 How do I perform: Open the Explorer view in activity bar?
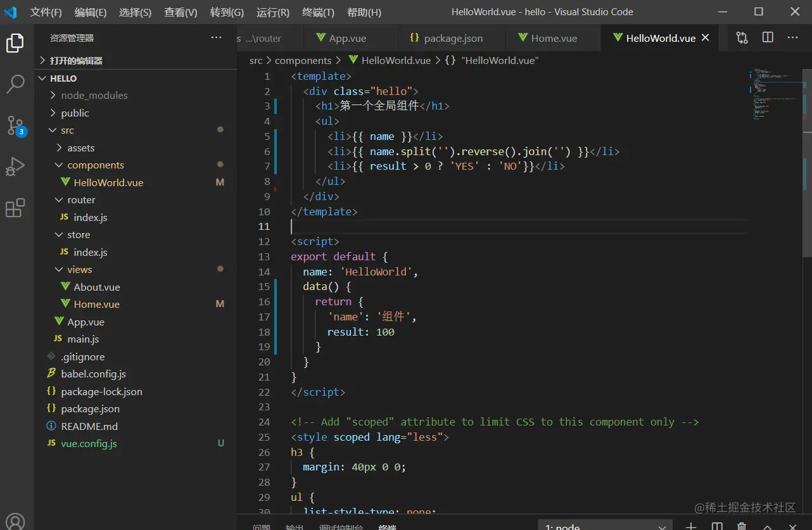pyautogui.click(x=15, y=43)
